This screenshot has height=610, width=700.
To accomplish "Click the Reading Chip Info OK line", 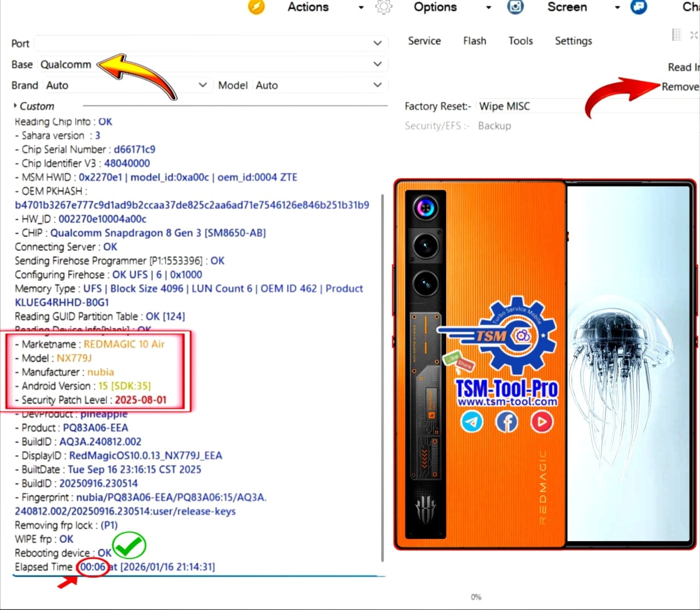I will pos(63,121).
